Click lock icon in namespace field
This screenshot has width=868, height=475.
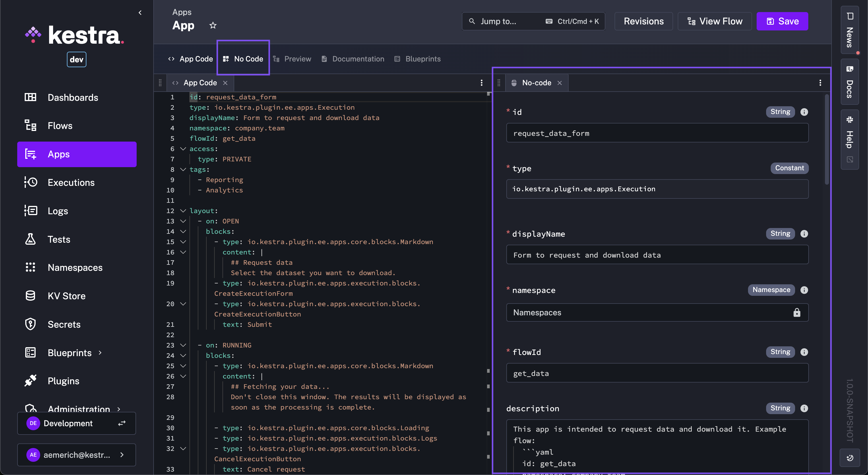[797, 312]
